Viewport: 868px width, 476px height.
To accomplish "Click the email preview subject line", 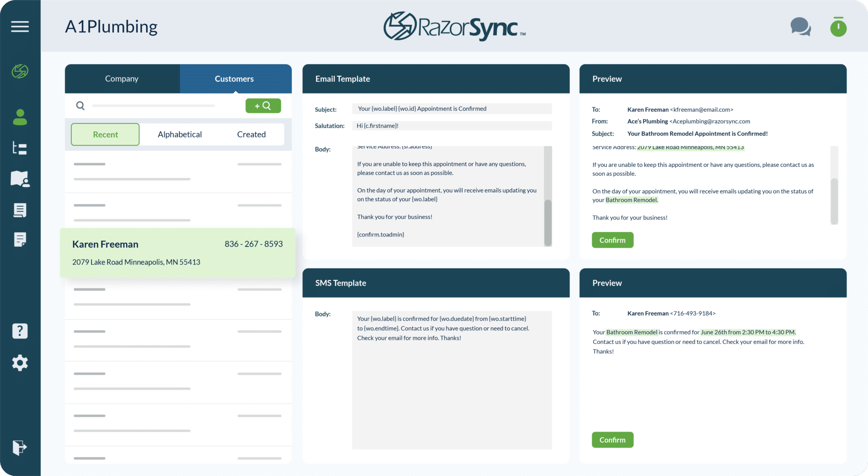I will click(x=698, y=133).
